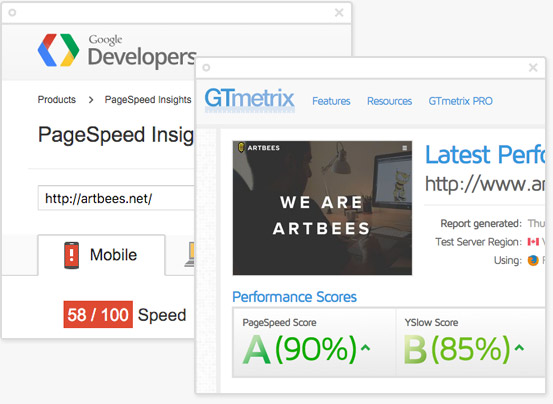The width and height of the screenshot is (553, 404).
Task: Click the Using label in report details
Action: click(x=508, y=261)
